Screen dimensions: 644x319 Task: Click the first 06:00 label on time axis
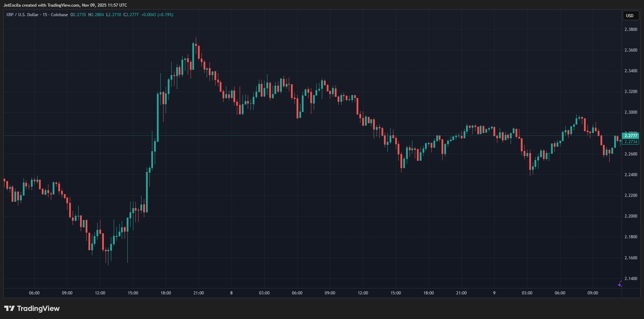click(x=34, y=293)
